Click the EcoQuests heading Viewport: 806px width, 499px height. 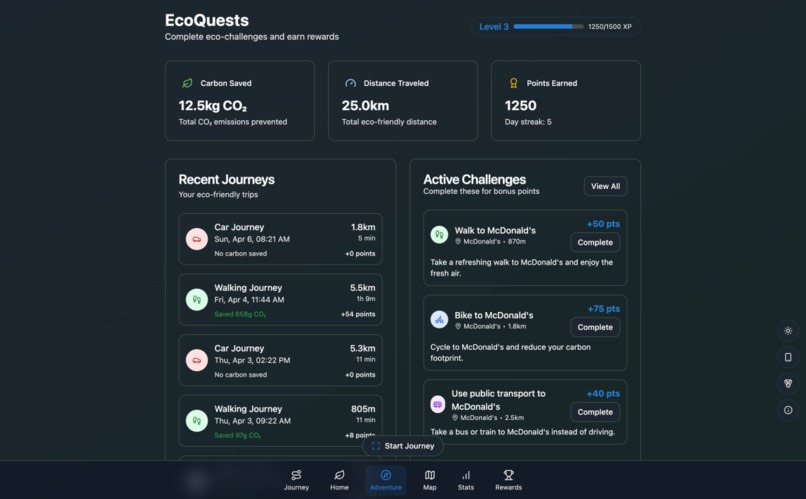point(207,20)
